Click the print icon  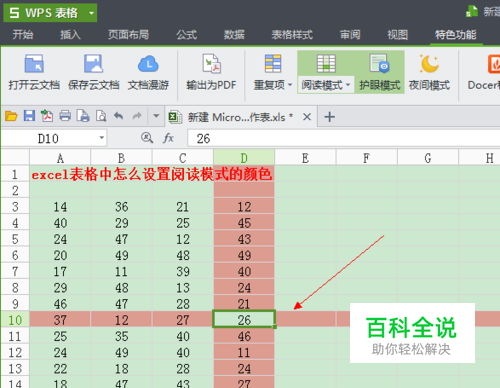click(x=65, y=116)
